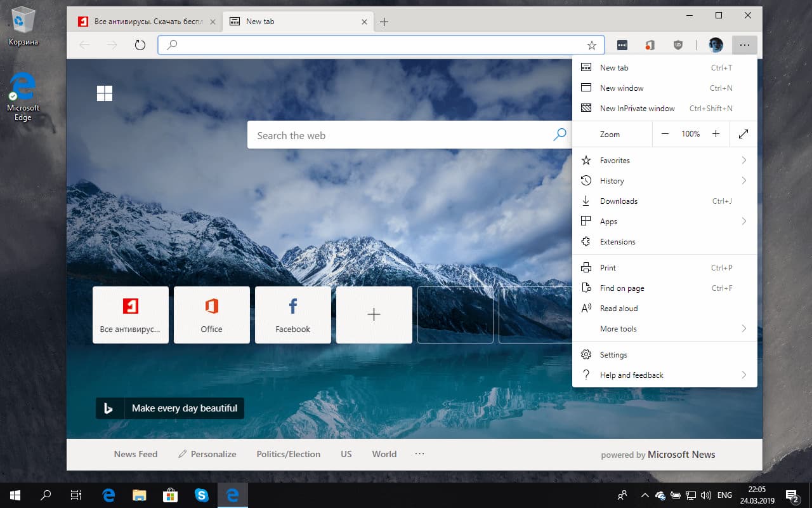Select Microsoft Edge desktop shortcut

pyautogui.click(x=23, y=97)
